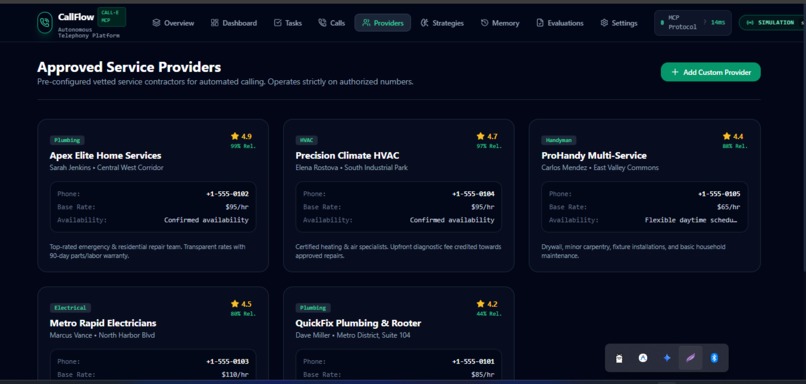Click the Plumbing tag on Apex Elite card

67,140
